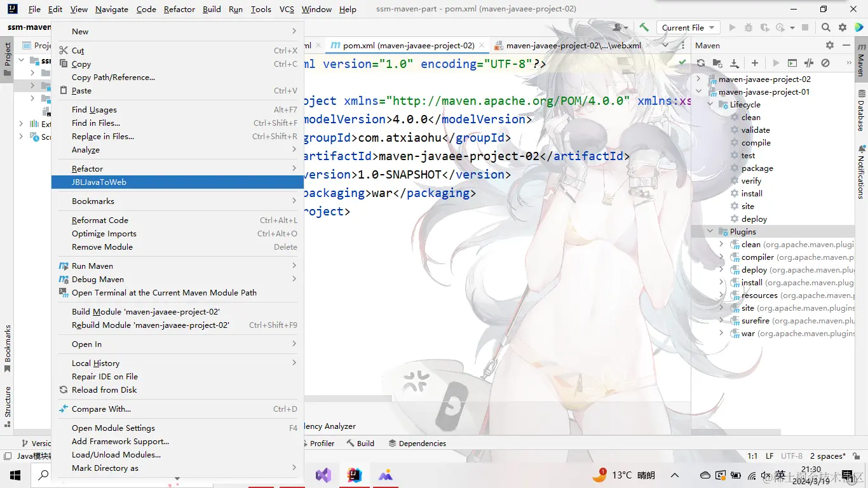The height and width of the screenshot is (488, 868).
Task: Open the Current File run configuration dropdown
Action: point(688,27)
